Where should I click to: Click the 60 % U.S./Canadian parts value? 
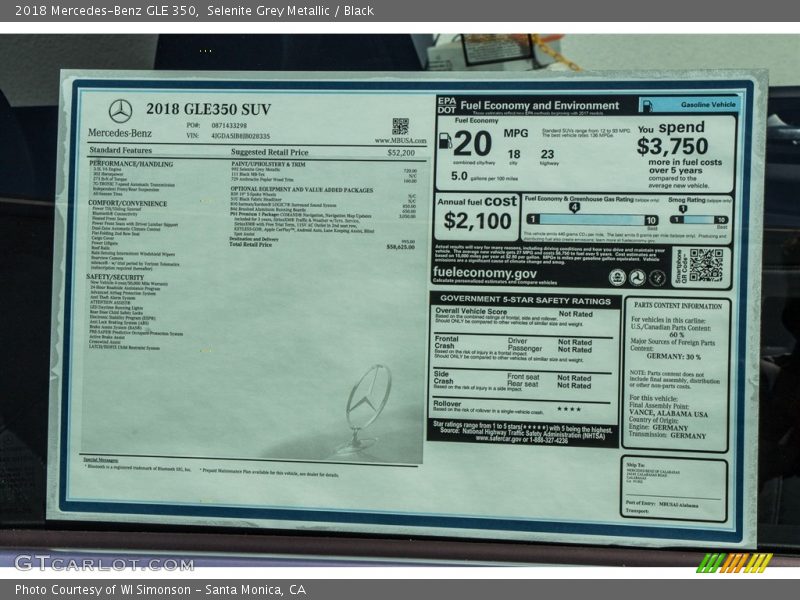pyautogui.click(x=677, y=335)
